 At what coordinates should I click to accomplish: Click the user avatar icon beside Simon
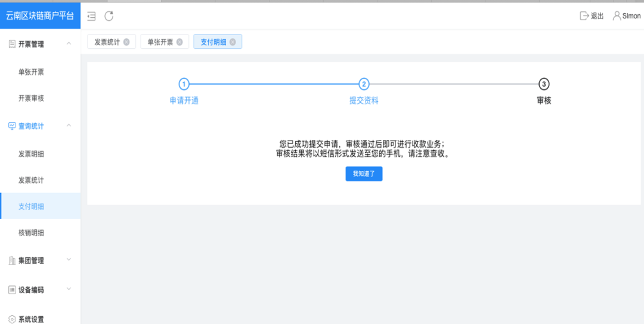tap(617, 16)
